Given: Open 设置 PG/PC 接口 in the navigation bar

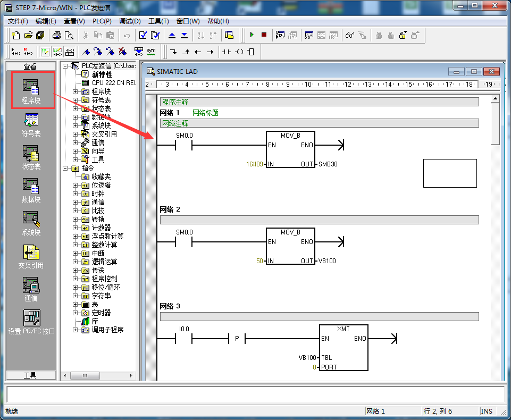Looking at the screenshot, I should 31,322.
